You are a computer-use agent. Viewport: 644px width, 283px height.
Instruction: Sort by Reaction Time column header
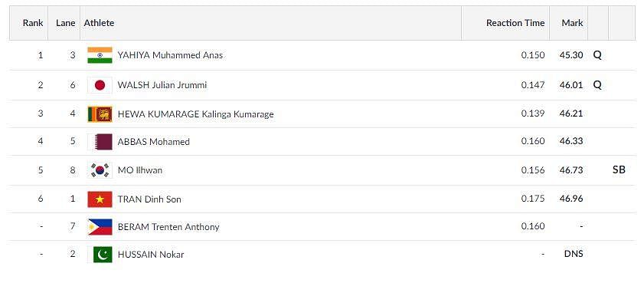tap(515, 23)
